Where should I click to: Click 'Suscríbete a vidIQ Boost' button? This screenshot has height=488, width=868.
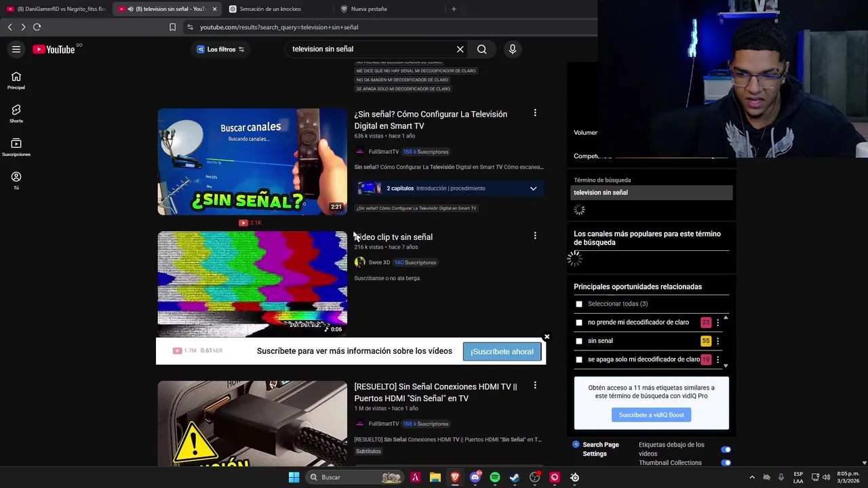(x=651, y=415)
